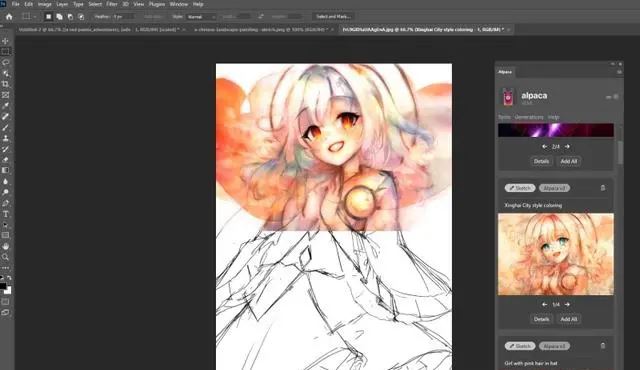
Task: Click Add All under Xinghai City generation
Action: [569, 319]
